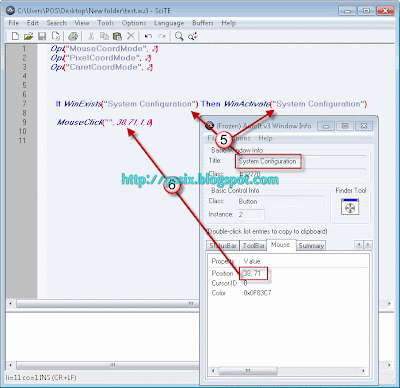Select the Position row in the Mouse list
This screenshot has height=388, width=400.
click(288, 273)
